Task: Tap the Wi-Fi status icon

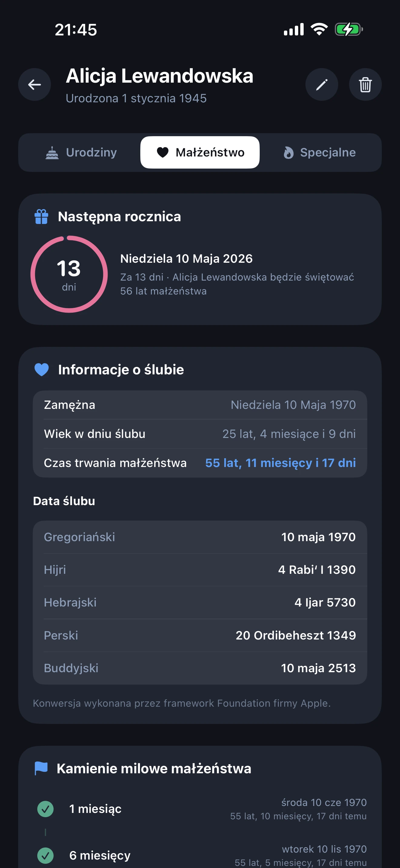Action: click(x=319, y=29)
